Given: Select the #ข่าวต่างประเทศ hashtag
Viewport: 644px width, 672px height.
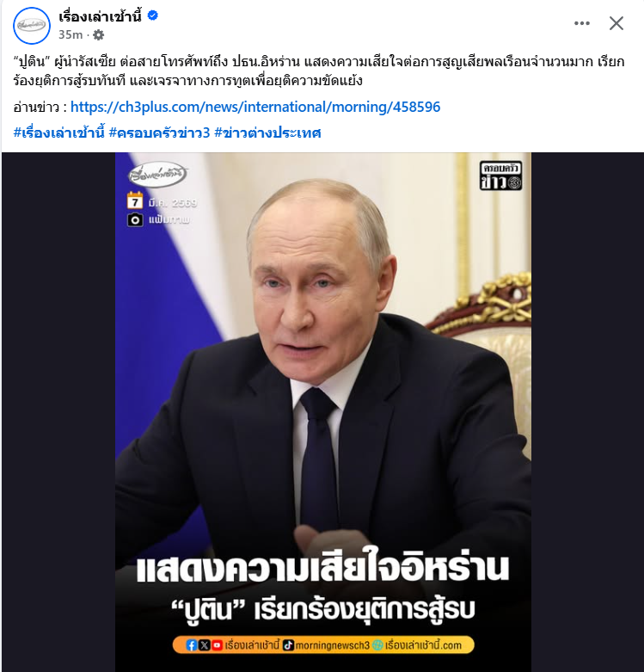Looking at the screenshot, I should click(x=267, y=133).
